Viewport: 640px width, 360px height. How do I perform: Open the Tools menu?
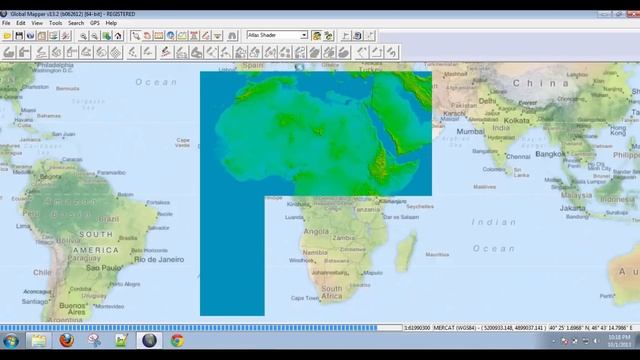click(56, 23)
